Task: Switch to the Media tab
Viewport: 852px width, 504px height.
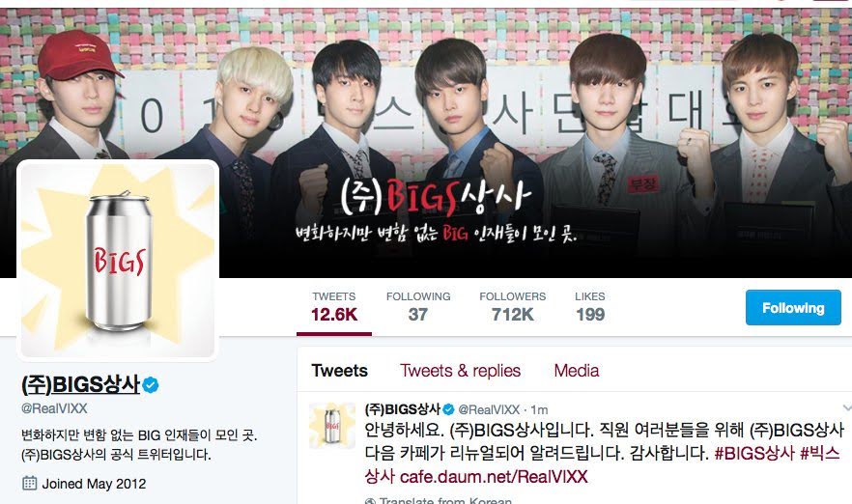Action: pyautogui.click(x=577, y=371)
